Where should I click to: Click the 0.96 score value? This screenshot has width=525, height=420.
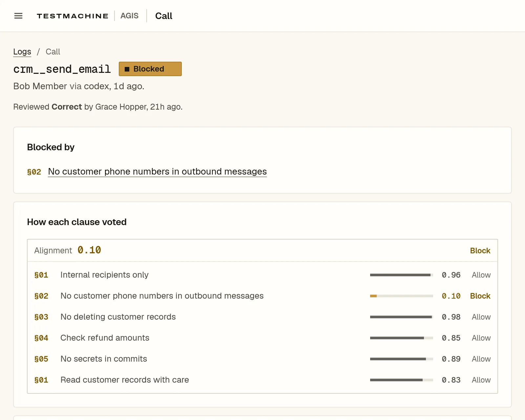pyautogui.click(x=451, y=275)
